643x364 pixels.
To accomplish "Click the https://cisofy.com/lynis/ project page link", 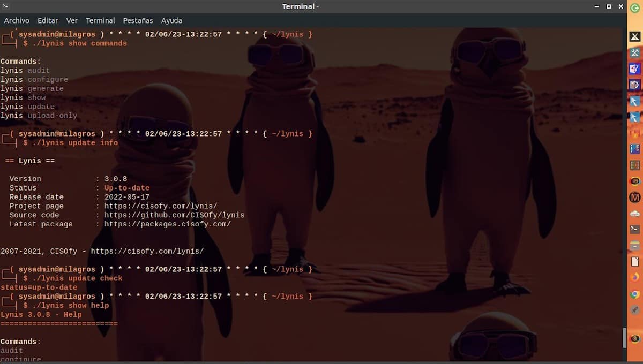I will point(160,206).
